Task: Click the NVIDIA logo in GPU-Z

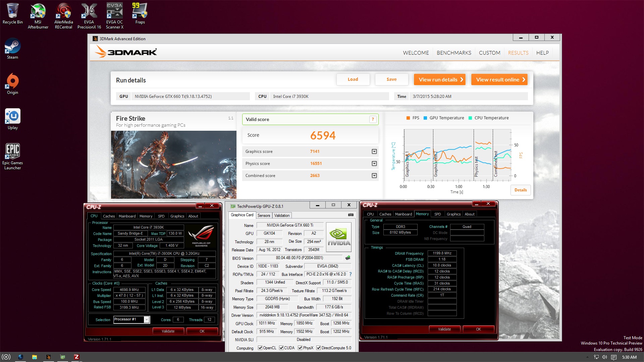Action: click(339, 237)
